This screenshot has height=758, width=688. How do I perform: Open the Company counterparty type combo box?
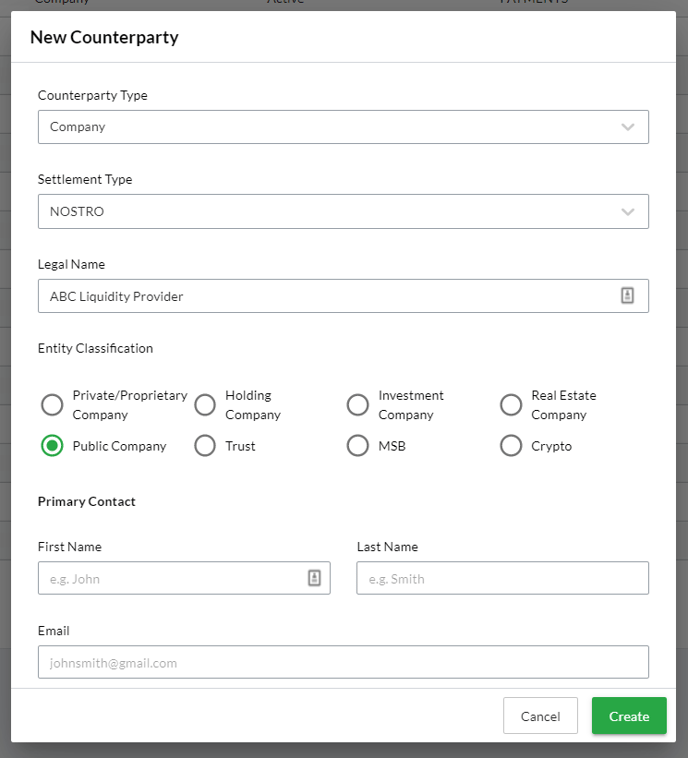click(x=330, y=127)
